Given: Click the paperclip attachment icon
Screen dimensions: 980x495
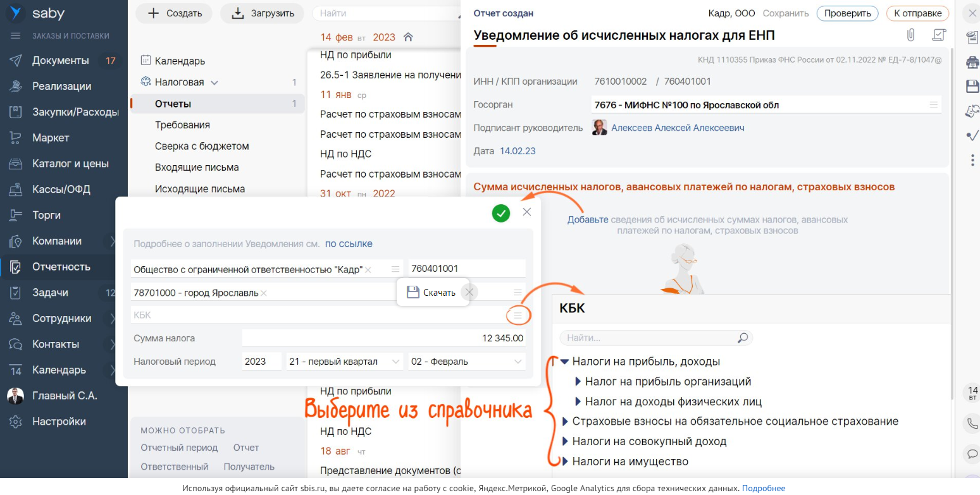Looking at the screenshot, I should click(910, 35).
